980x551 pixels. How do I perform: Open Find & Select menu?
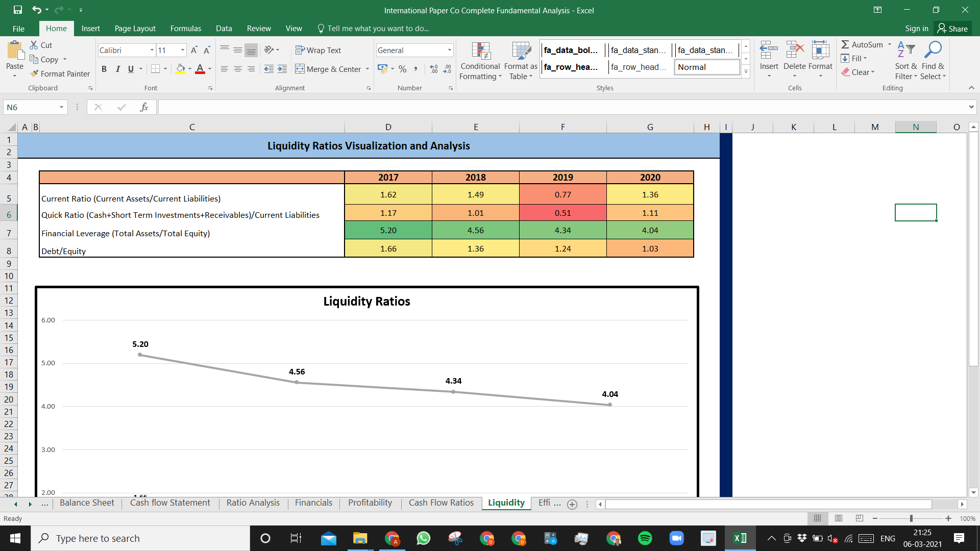(933, 61)
